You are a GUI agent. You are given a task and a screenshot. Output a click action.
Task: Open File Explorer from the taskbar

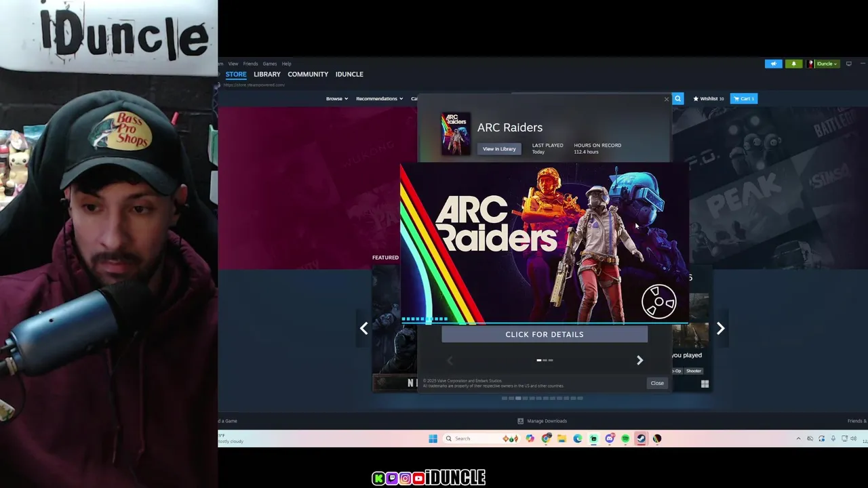click(561, 439)
